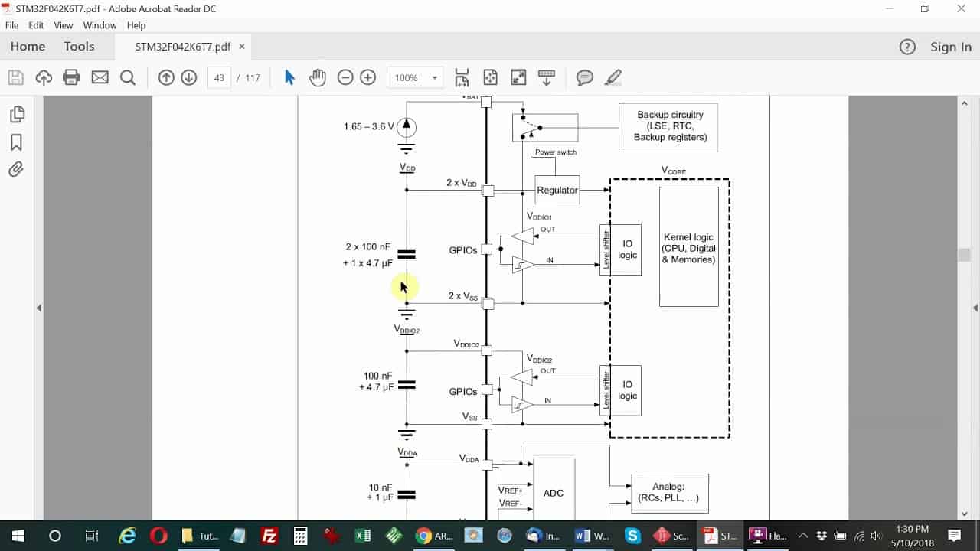Click the page number field 43
Image resolution: width=980 pixels, height=551 pixels.
[x=219, y=77]
